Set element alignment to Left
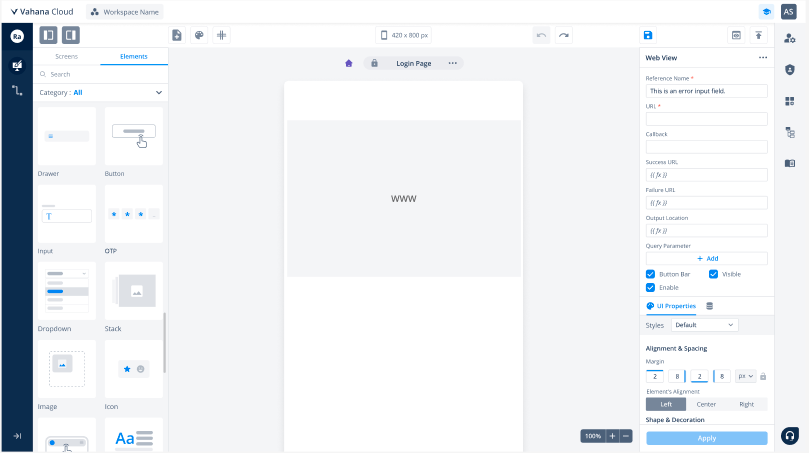The width and height of the screenshot is (809, 453). click(666, 405)
